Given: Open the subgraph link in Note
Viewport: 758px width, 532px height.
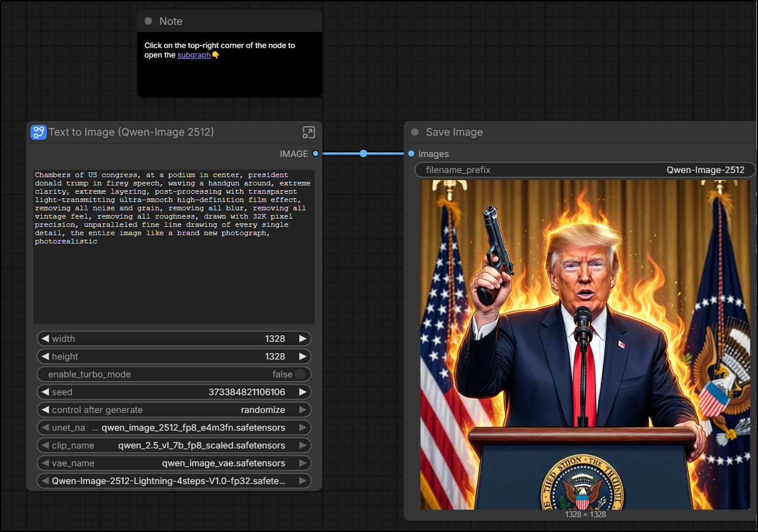Looking at the screenshot, I should [x=194, y=55].
